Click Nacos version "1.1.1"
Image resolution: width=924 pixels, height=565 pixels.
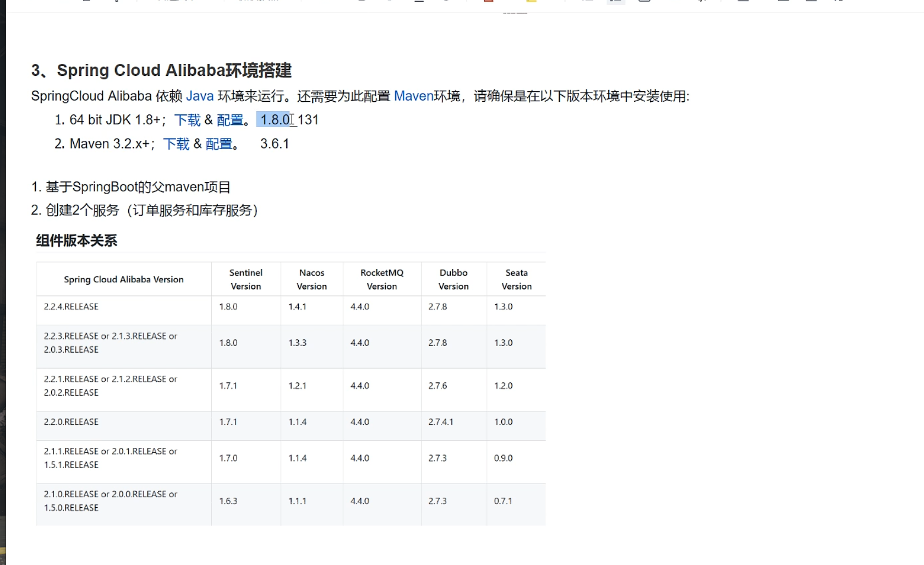[297, 501]
